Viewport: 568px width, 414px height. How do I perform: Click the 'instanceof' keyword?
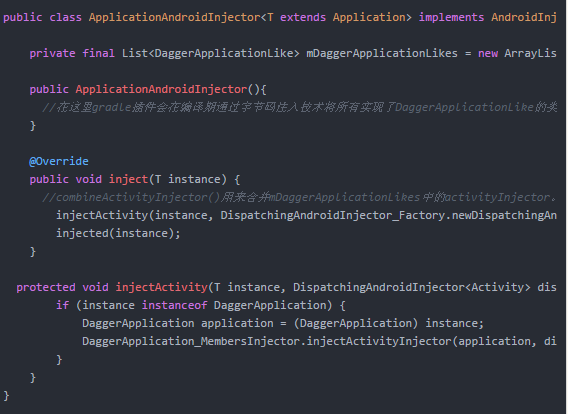(x=174, y=305)
